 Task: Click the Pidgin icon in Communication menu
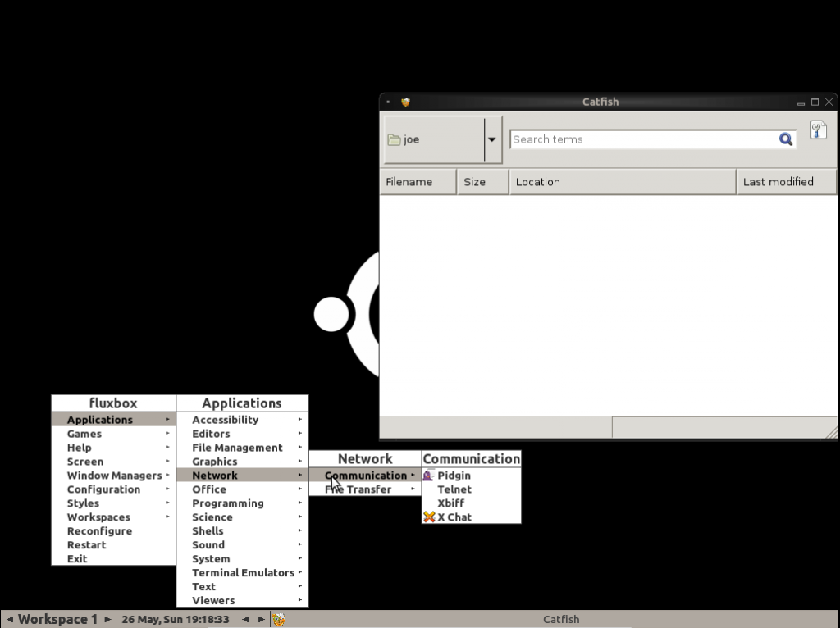pos(428,476)
